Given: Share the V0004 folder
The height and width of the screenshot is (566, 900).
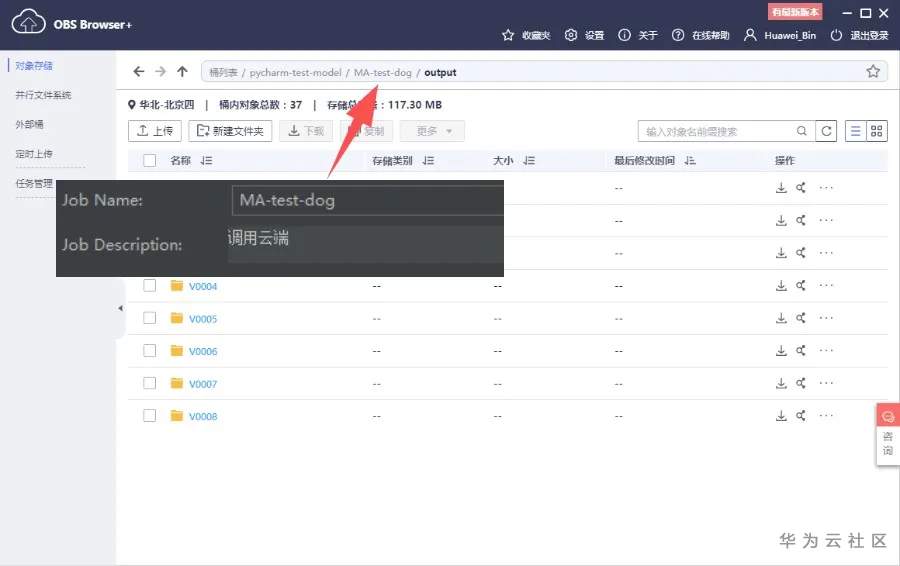Looking at the screenshot, I should (801, 285).
